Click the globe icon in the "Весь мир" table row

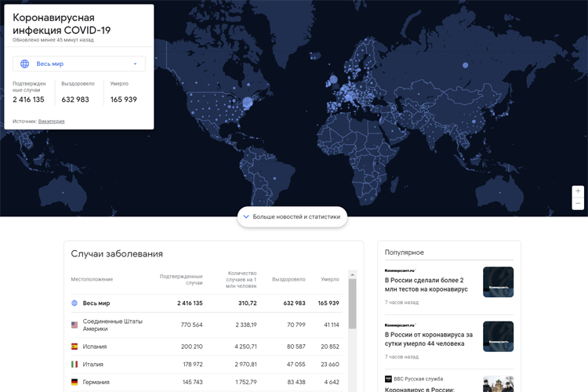tap(74, 303)
